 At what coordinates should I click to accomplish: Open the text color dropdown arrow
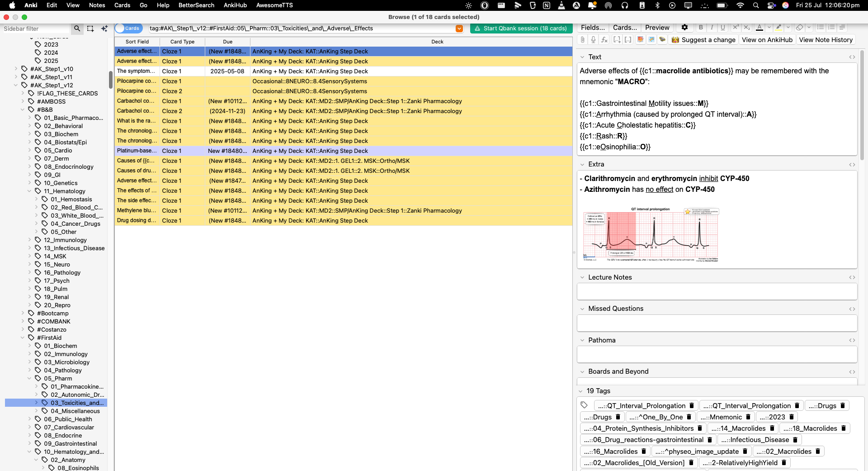769,28
